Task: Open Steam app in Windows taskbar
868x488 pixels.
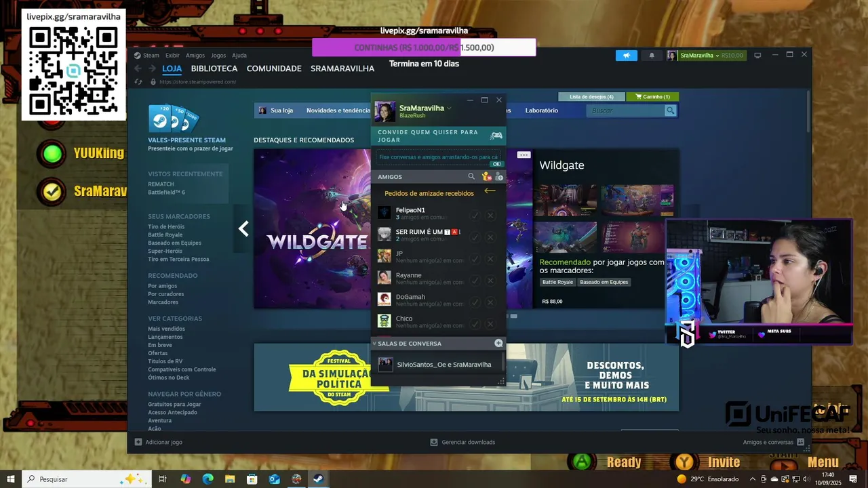Action: (318, 479)
